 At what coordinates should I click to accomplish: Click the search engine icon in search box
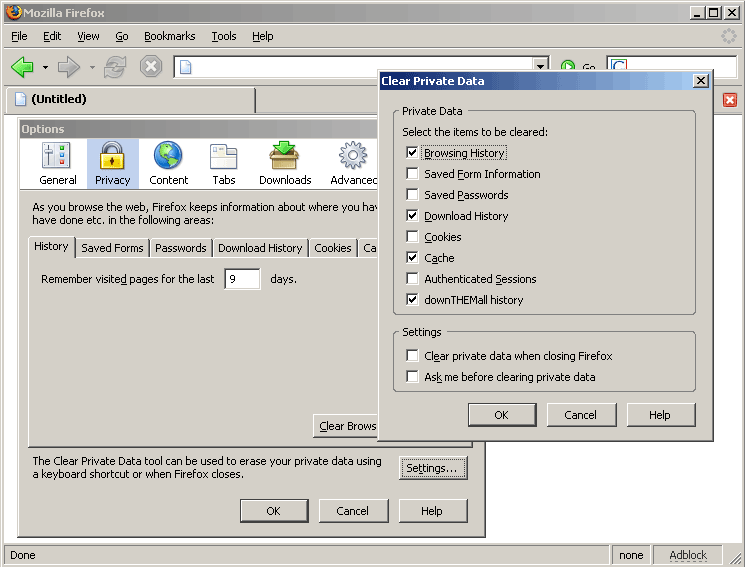(x=619, y=66)
